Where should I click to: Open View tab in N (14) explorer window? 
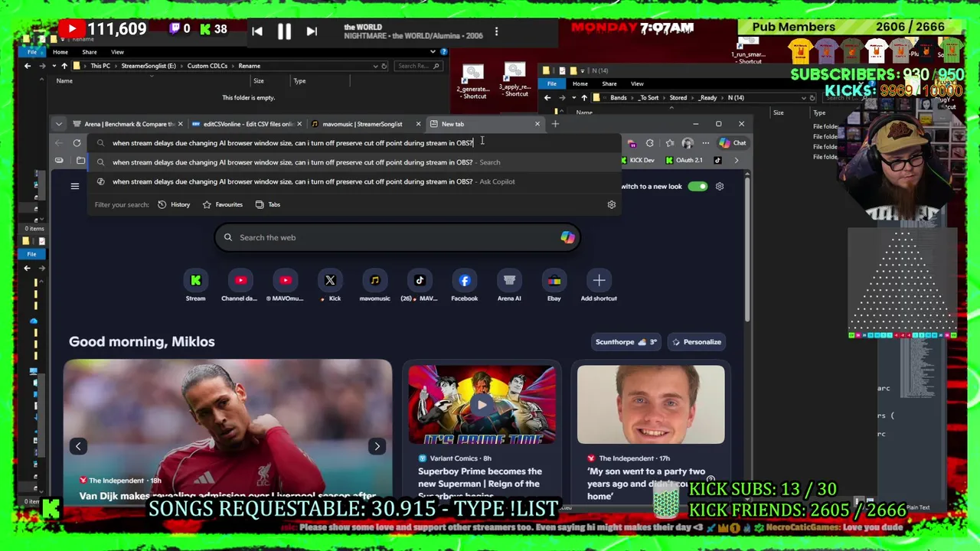coord(637,84)
